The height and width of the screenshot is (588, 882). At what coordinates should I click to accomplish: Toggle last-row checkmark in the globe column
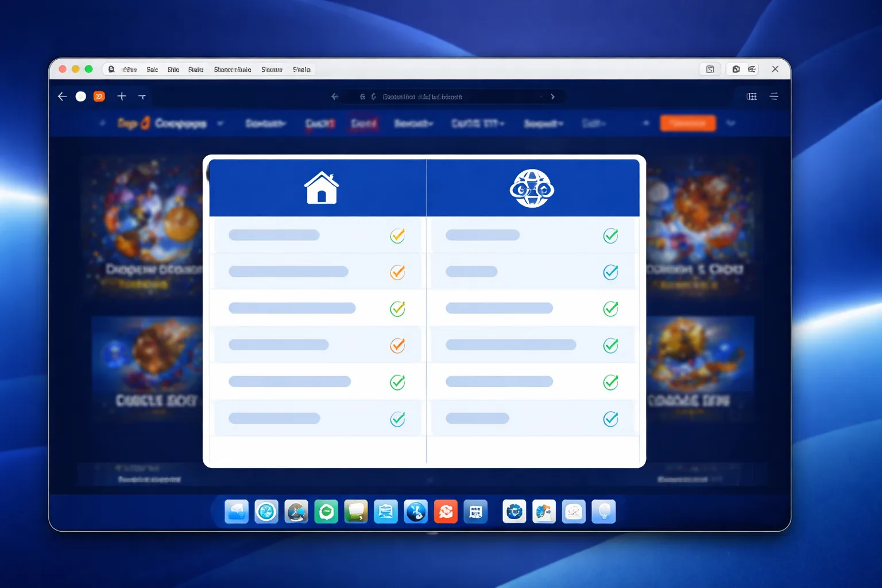(610, 419)
